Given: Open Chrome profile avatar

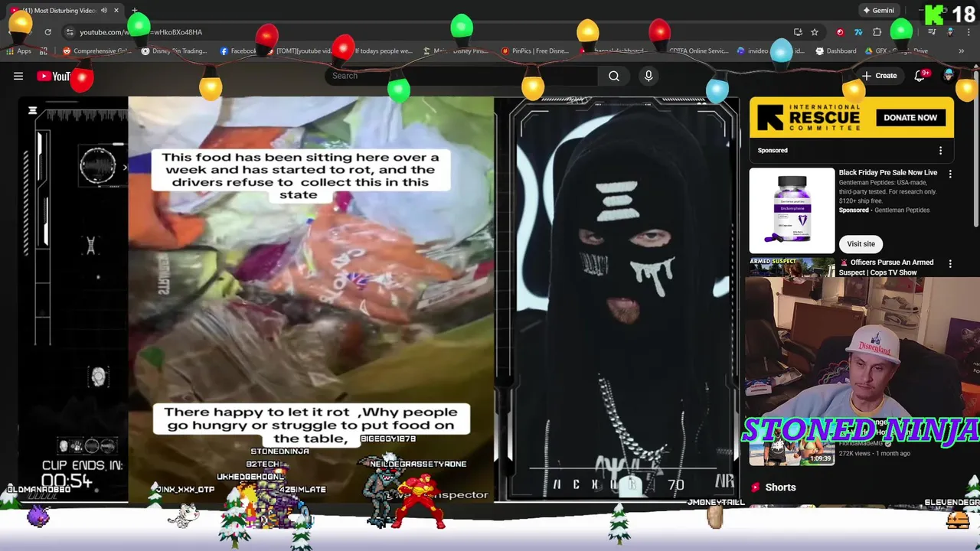Looking at the screenshot, I should pyautogui.click(x=950, y=32).
